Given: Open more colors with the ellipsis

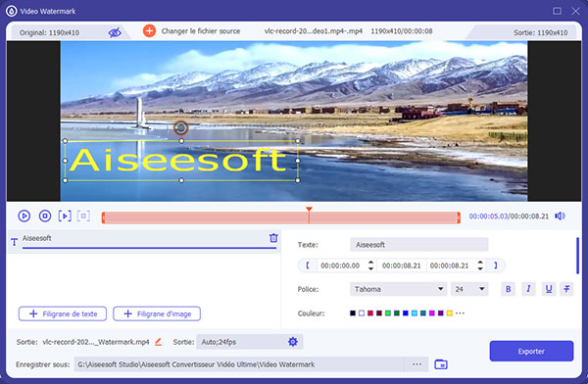Looking at the screenshot, I should pyautogui.click(x=460, y=313).
